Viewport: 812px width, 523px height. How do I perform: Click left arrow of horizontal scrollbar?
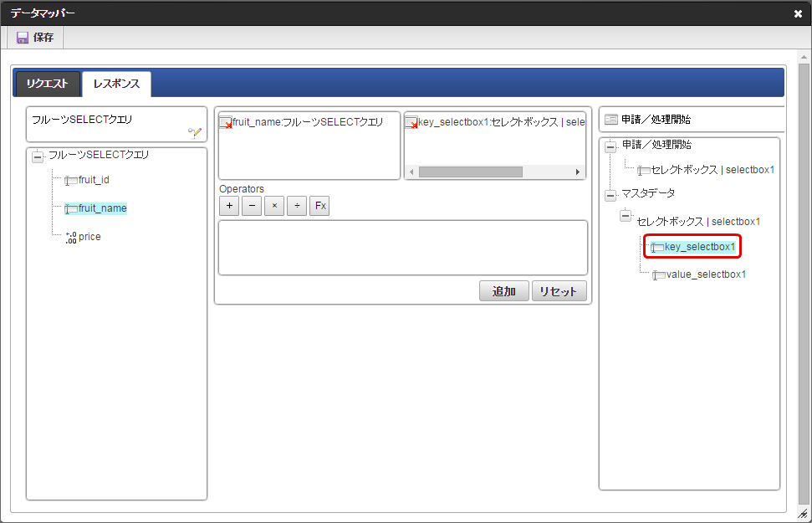411,172
